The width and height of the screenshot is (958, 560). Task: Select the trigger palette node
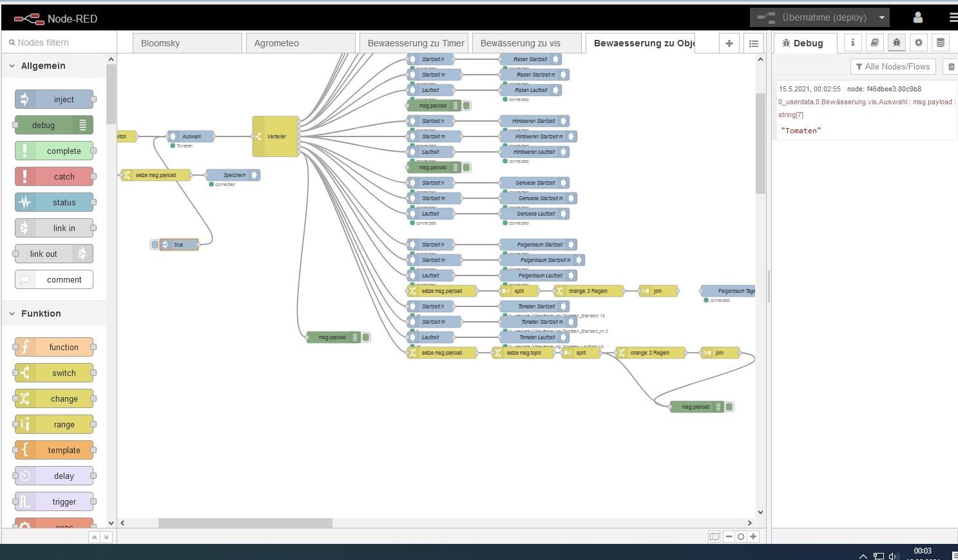pos(54,501)
